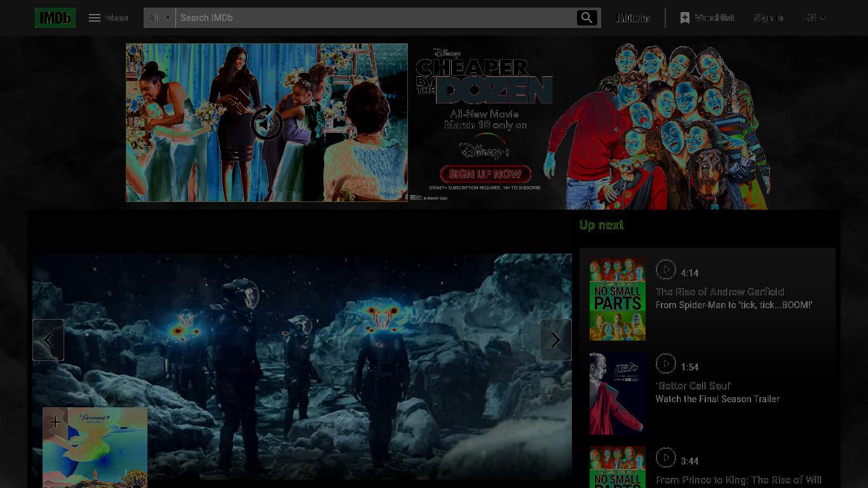Open the hamburger Menu
The image size is (868, 488).
point(108,18)
